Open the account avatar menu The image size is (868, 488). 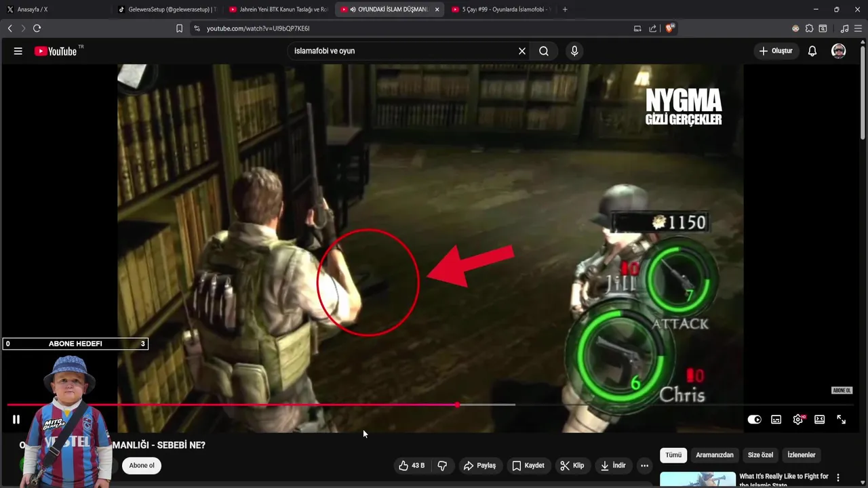click(839, 51)
